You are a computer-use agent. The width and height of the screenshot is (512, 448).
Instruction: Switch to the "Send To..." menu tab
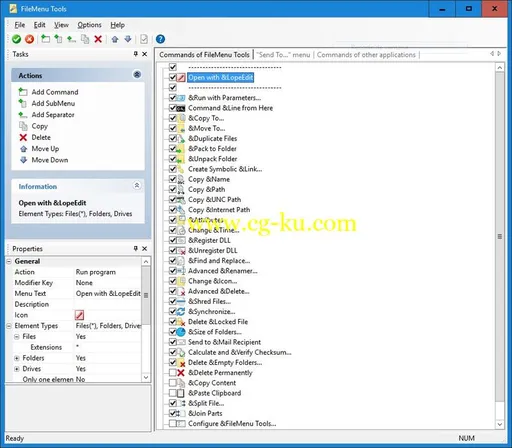coord(283,55)
